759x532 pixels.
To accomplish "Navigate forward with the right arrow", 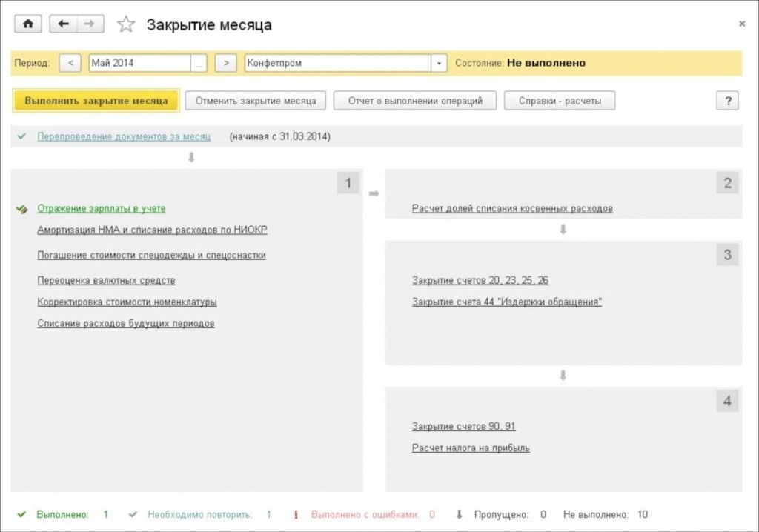I will 90,24.
